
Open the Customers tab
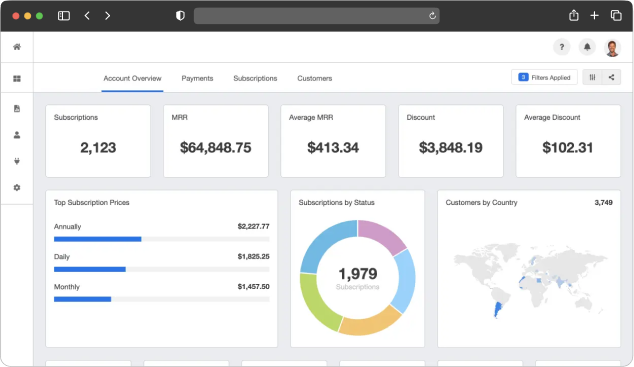point(315,78)
